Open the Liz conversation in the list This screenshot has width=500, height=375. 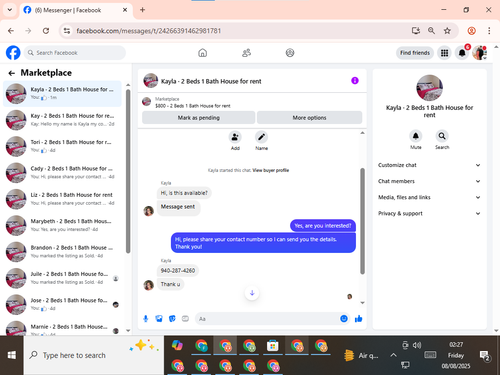[x=62, y=199]
